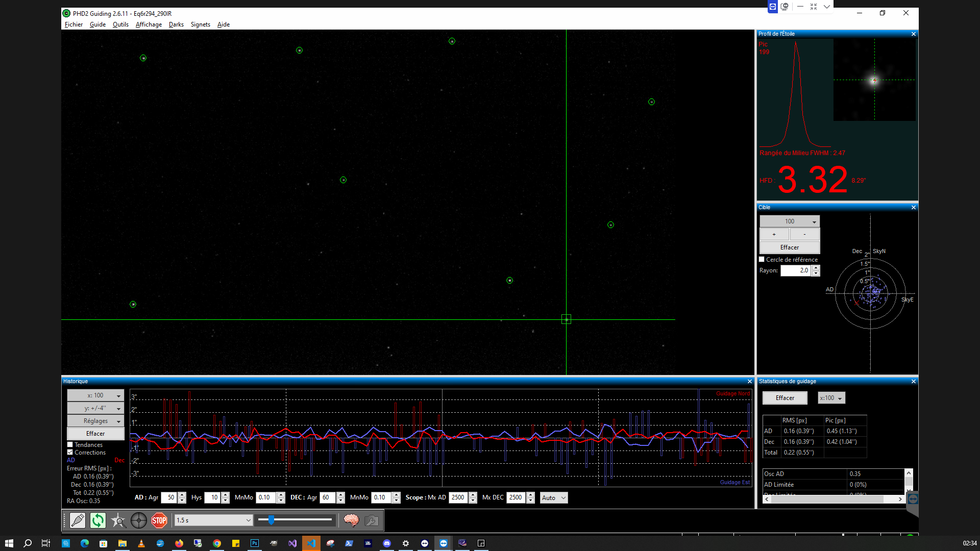Click the Mx AD value field
The image size is (980, 551).
tap(458, 498)
